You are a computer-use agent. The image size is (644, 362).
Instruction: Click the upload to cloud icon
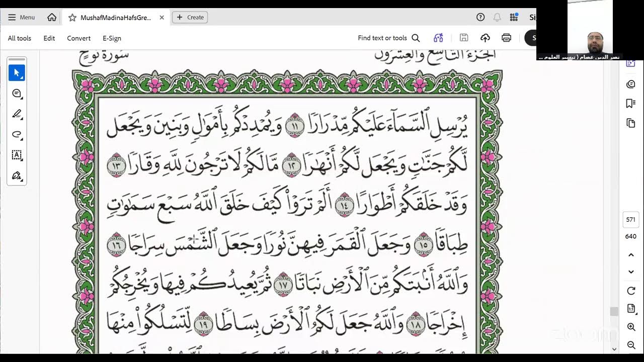pos(485,38)
